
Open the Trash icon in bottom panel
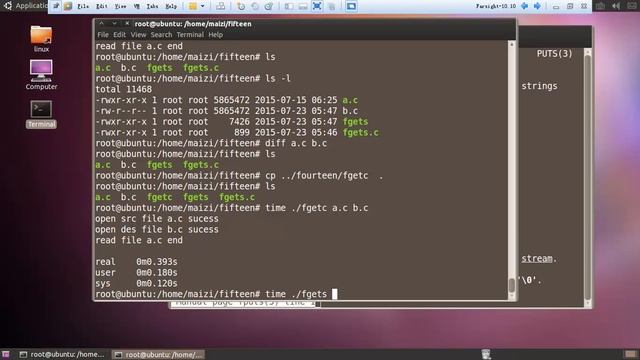tap(486, 354)
